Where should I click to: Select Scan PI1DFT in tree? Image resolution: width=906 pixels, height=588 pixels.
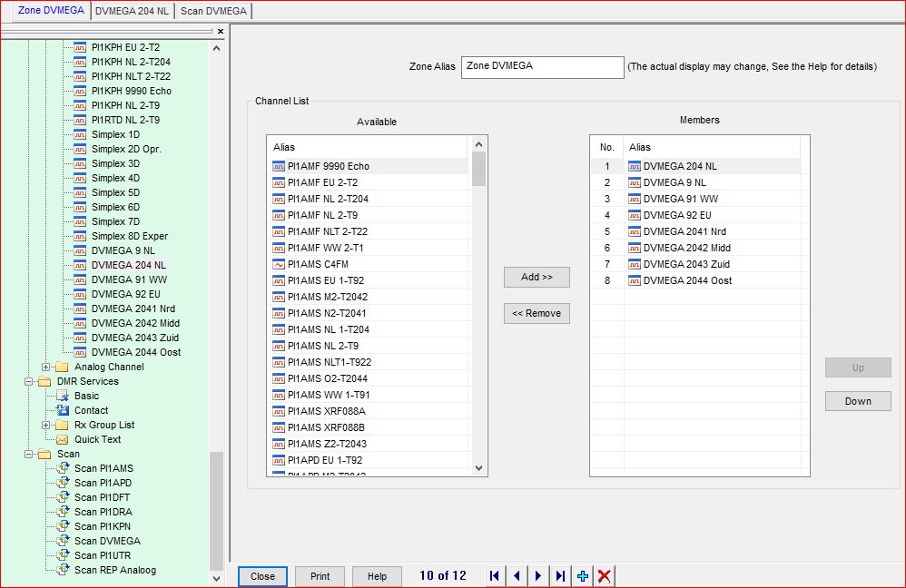pyautogui.click(x=102, y=497)
